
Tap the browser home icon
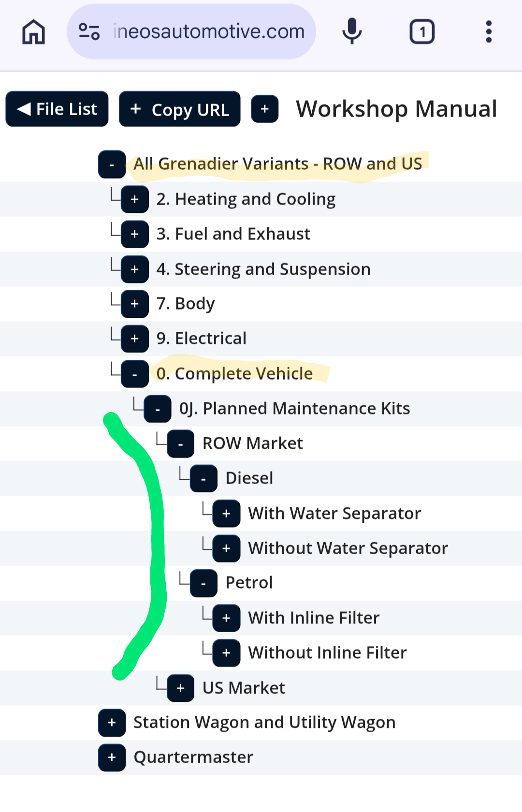pos(34,32)
